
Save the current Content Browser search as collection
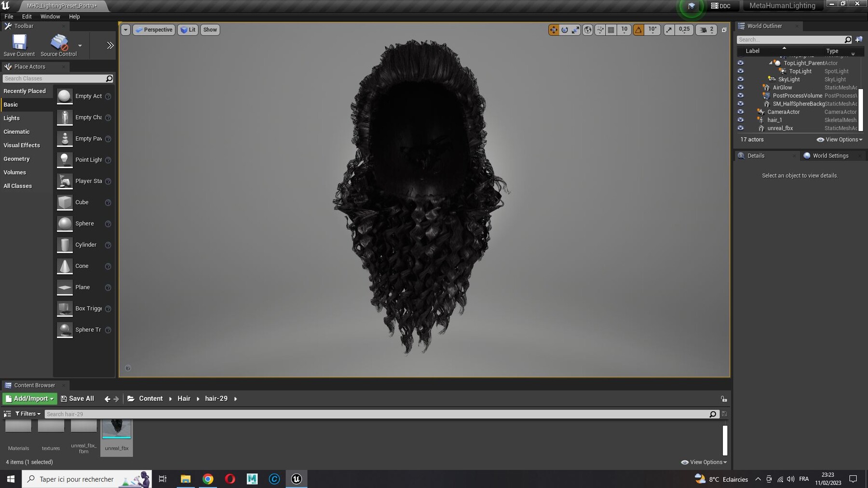[724, 414]
